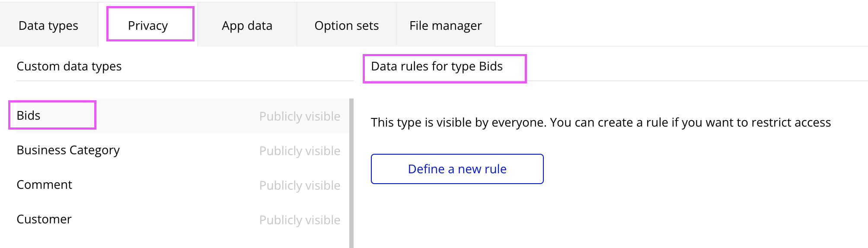Click the data types list vertical scrollbar

(351, 173)
